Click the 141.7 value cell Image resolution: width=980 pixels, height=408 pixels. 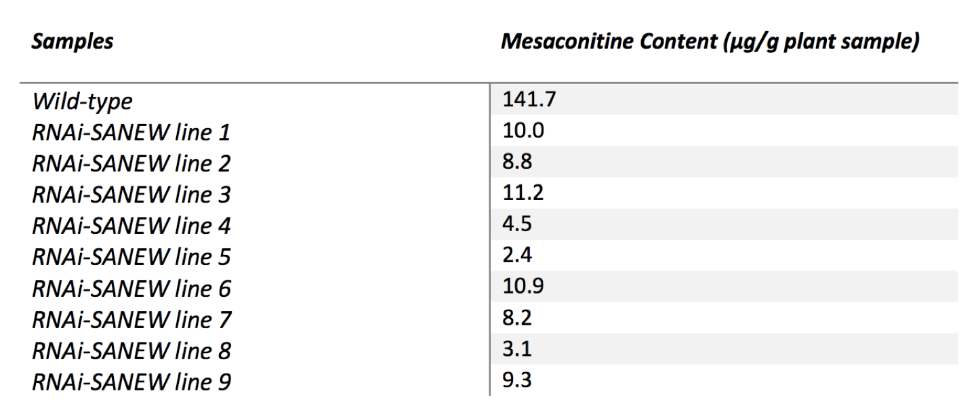[x=724, y=100]
